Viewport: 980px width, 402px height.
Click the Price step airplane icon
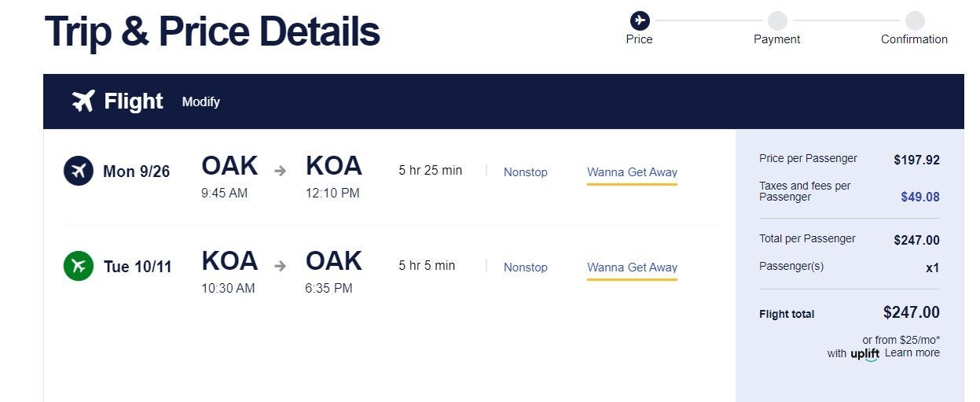click(x=640, y=20)
